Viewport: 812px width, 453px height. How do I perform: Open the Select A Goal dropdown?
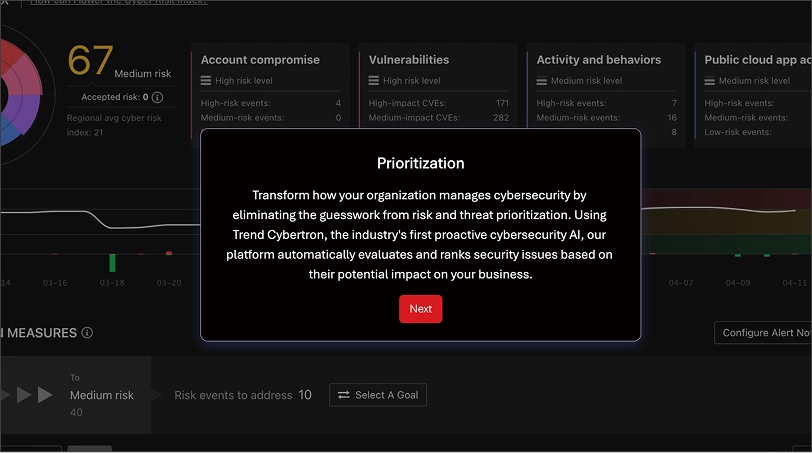(378, 395)
